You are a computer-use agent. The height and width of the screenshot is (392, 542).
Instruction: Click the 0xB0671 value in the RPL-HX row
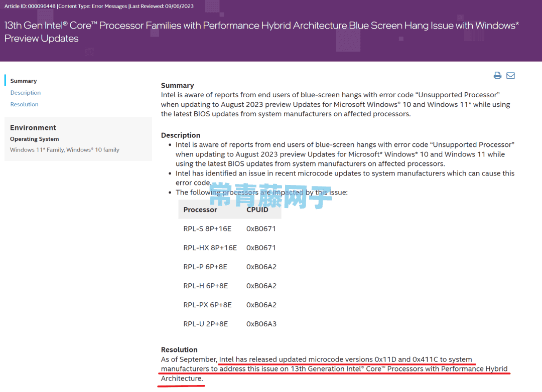click(x=261, y=248)
